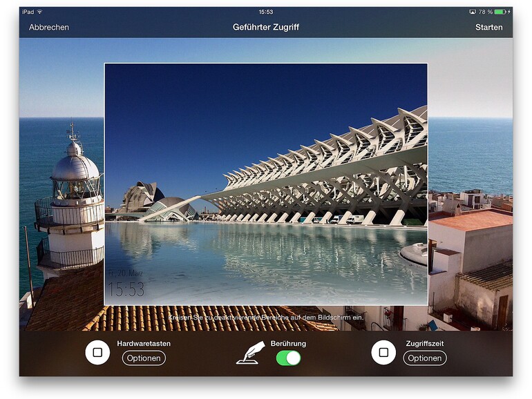Screen dimensions: 532x399
Task: Open Optionen under Hardwaretasten
Action: (x=144, y=358)
